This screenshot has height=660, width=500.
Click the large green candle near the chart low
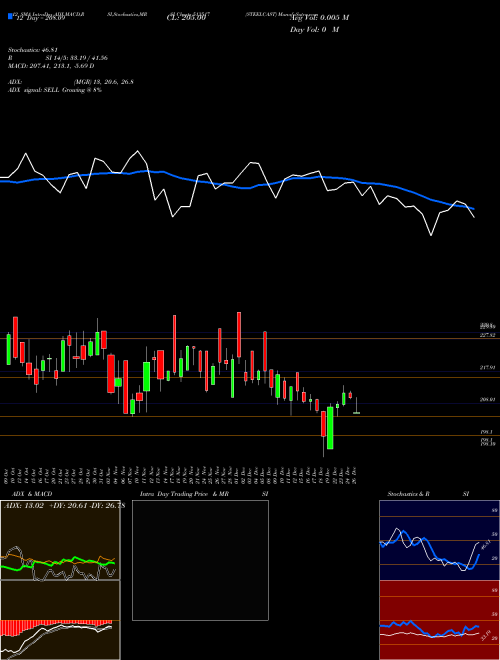pyautogui.click(x=330, y=428)
